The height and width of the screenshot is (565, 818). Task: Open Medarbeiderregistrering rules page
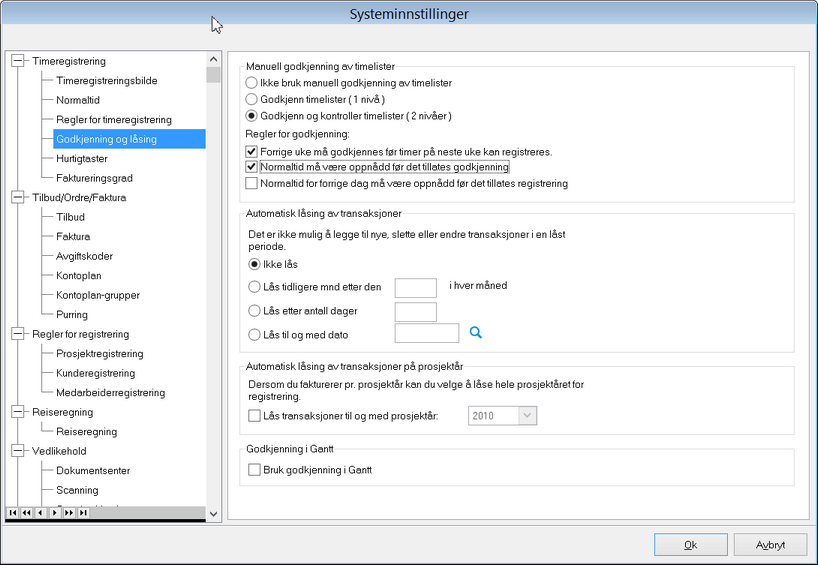coord(111,393)
